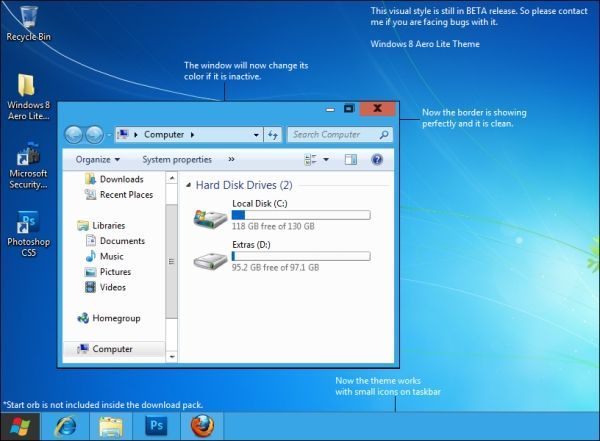Select Libraries in the navigation pane
Viewport: 600px width, 441px height.
(101, 225)
